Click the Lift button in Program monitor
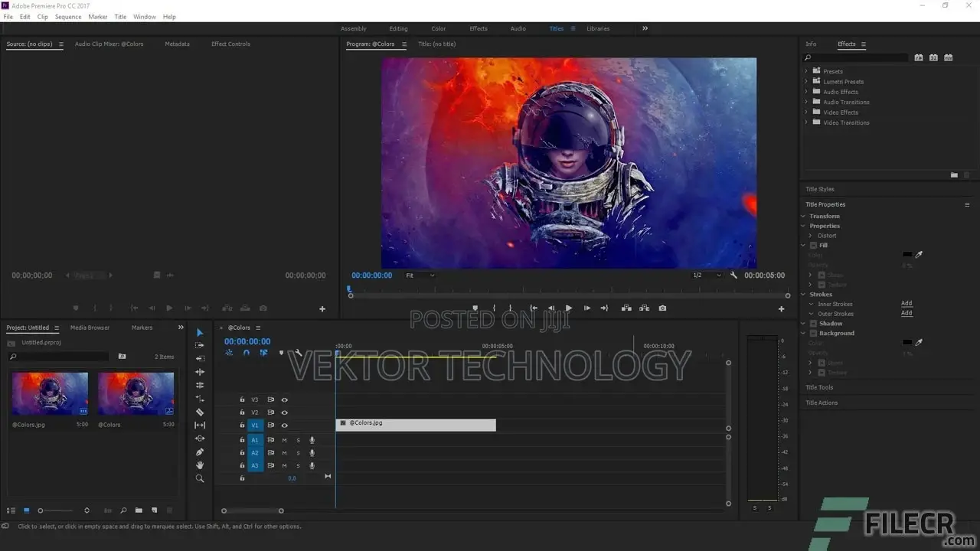 pos(626,308)
